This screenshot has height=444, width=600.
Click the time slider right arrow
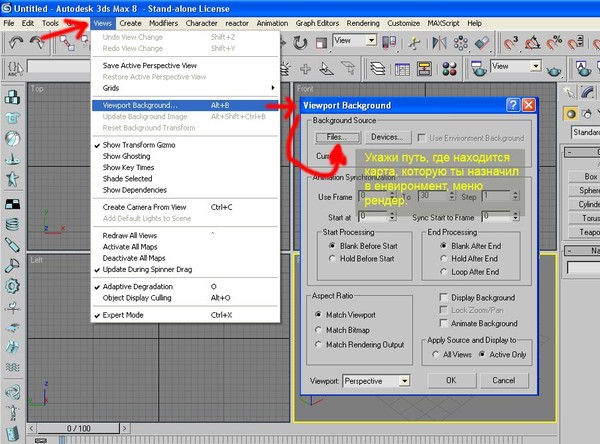[124, 428]
